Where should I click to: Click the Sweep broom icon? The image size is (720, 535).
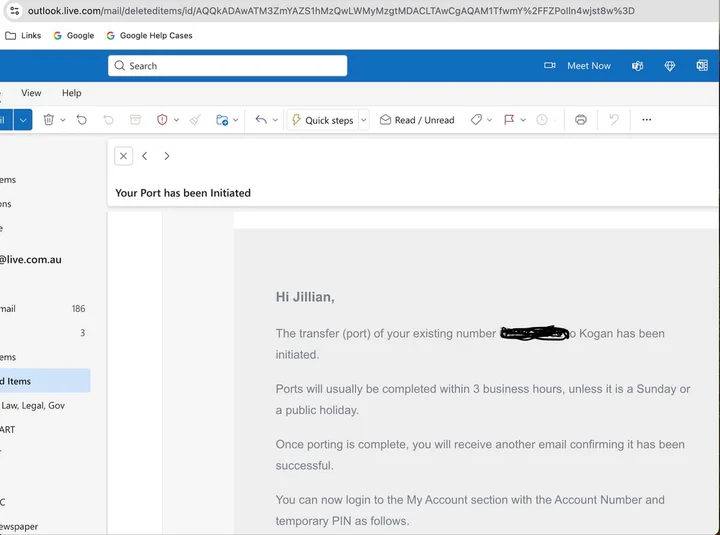tap(195, 120)
